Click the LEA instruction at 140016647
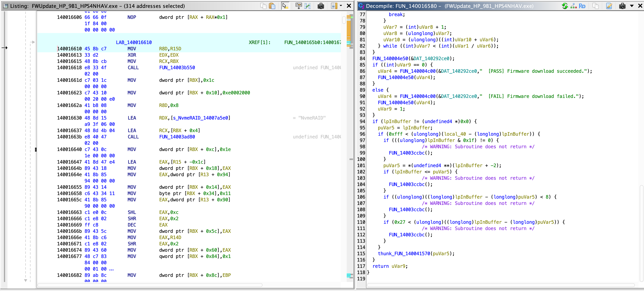Image resolution: width=644 pixels, height=291 pixels. tap(132, 162)
